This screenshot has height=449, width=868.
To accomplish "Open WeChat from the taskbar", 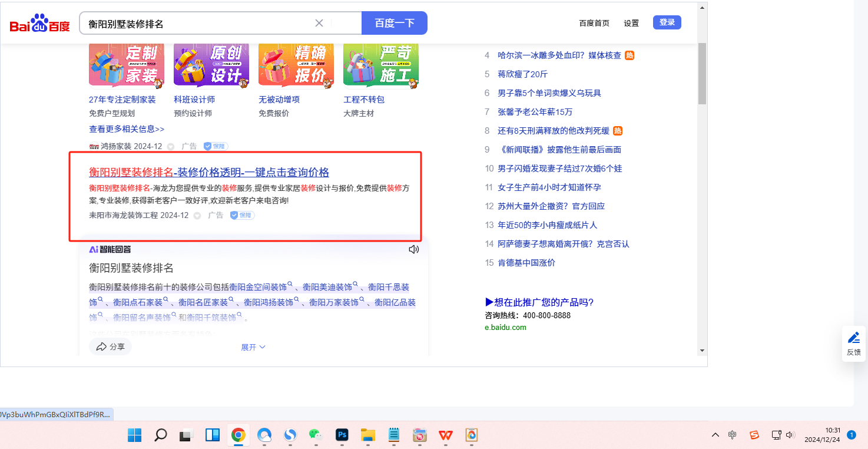I will (x=316, y=435).
